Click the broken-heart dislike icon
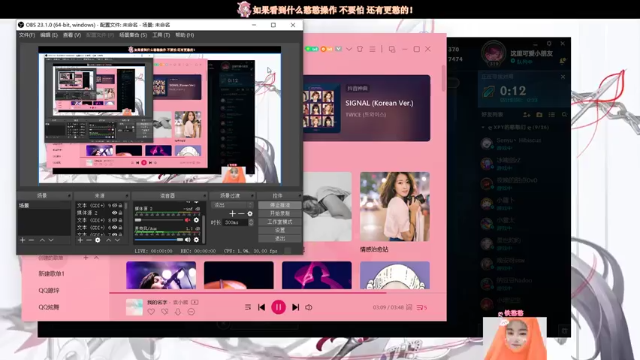The image size is (640, 360). [164, 312]
